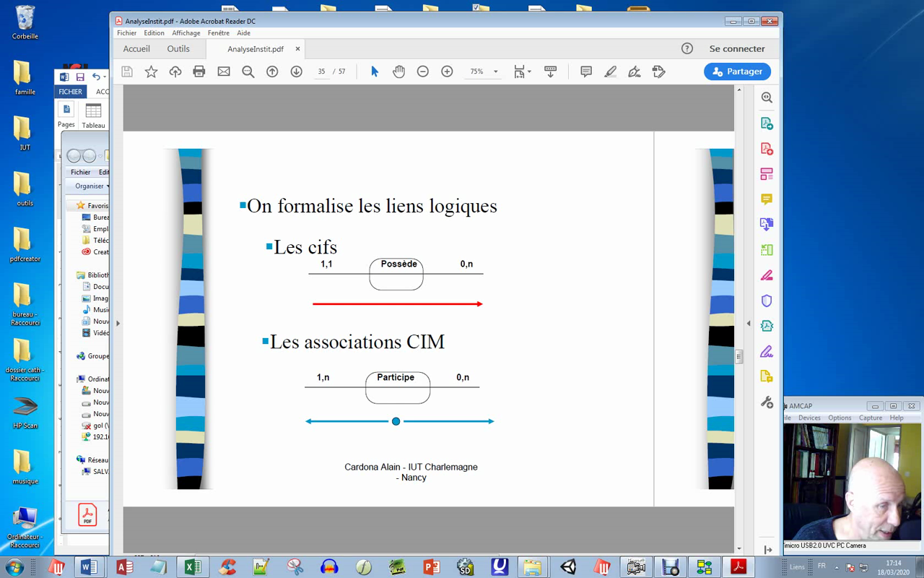Click the print icon in Acrobat toolbar
This screenshot has height=578, width=924.
click(x=199, y=72)
